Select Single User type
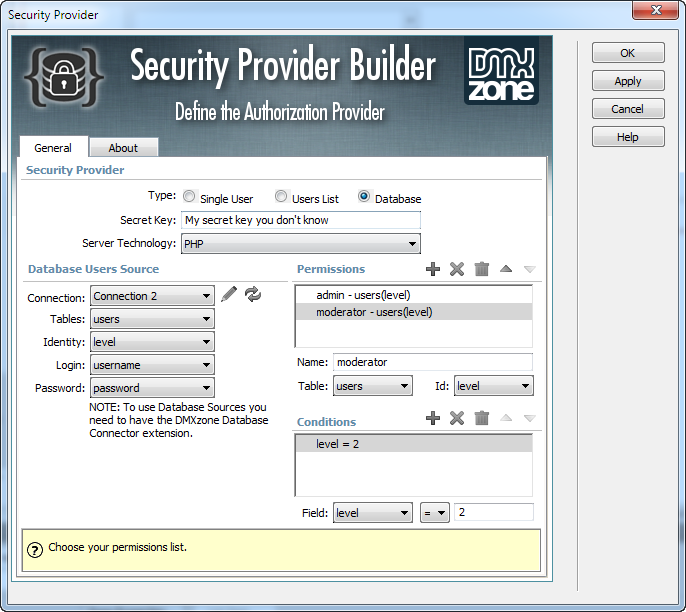This screenshot has width=686, height=612. (189, 196)
